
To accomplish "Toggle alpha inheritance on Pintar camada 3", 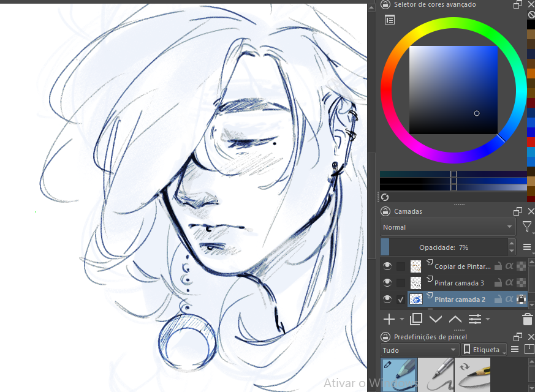I will (x=509, y=282).
